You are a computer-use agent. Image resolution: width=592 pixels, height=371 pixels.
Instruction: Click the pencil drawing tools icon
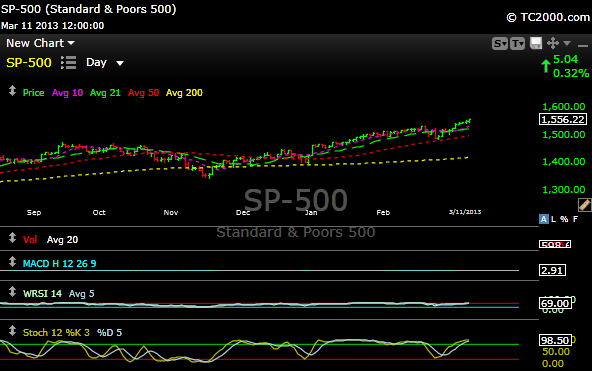click(584, 205)
